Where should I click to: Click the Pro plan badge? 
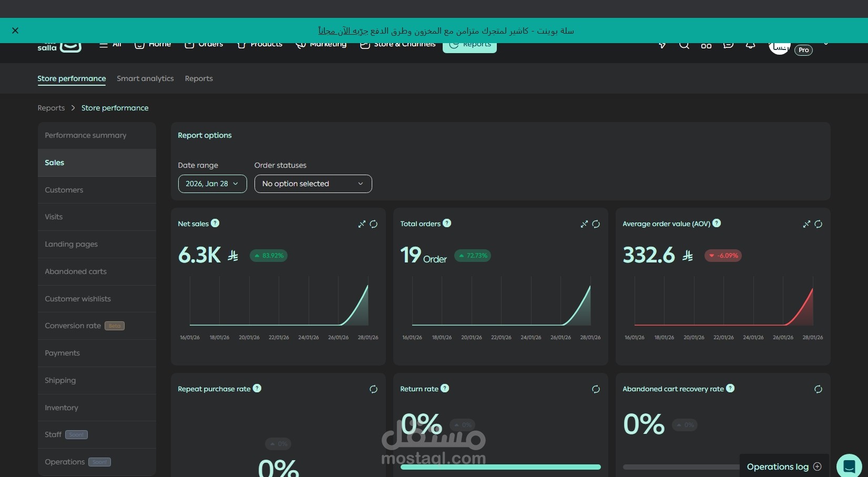coord(803,50)
